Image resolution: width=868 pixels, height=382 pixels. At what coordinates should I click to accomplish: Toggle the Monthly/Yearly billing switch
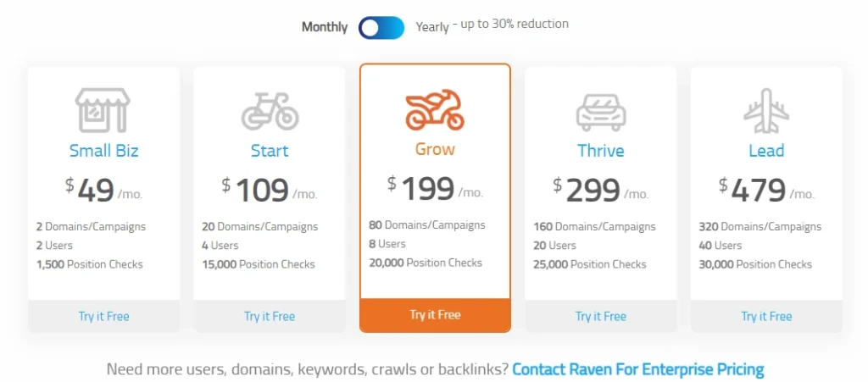(381, 27)
